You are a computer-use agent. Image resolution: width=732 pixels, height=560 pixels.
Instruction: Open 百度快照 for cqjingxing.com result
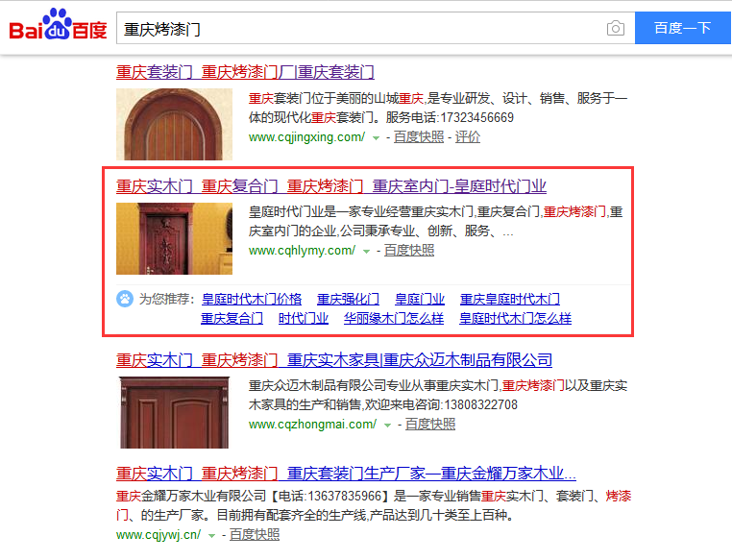coord(418,136)
